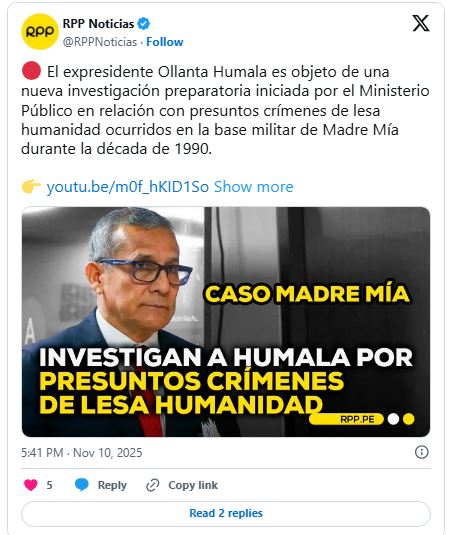Open the RPP yellow profile avatar

pyautogui.click(x=40, y=32)
